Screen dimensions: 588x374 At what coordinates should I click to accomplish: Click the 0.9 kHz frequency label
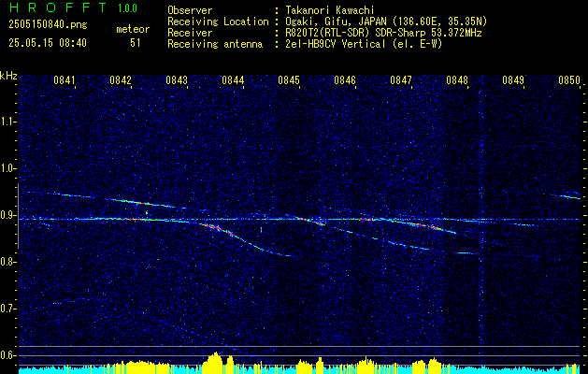(7, 215)
